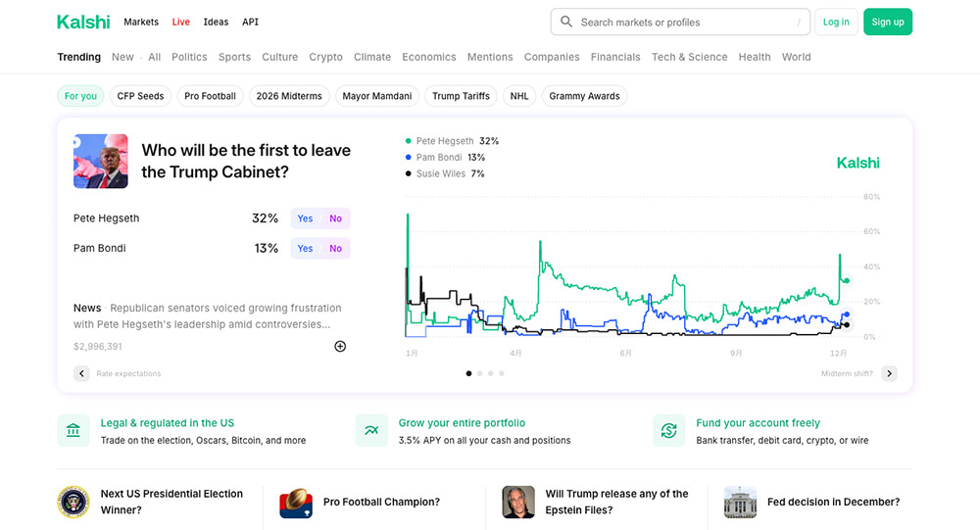
Task: Select the Trump Tariffs filter chip
Action: coord(462,96)
